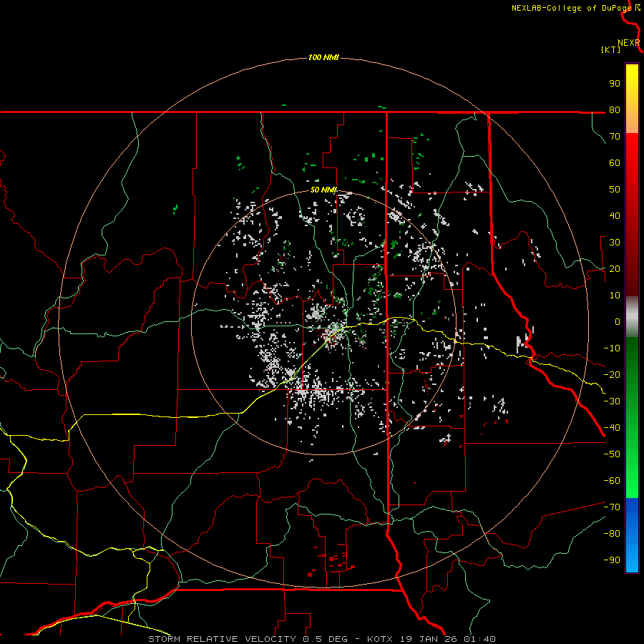This screenshot has height=644, width=644.
Task: Click the KOTX station identifier in footer
Action: pyautogui.click(x=380, y=639)
